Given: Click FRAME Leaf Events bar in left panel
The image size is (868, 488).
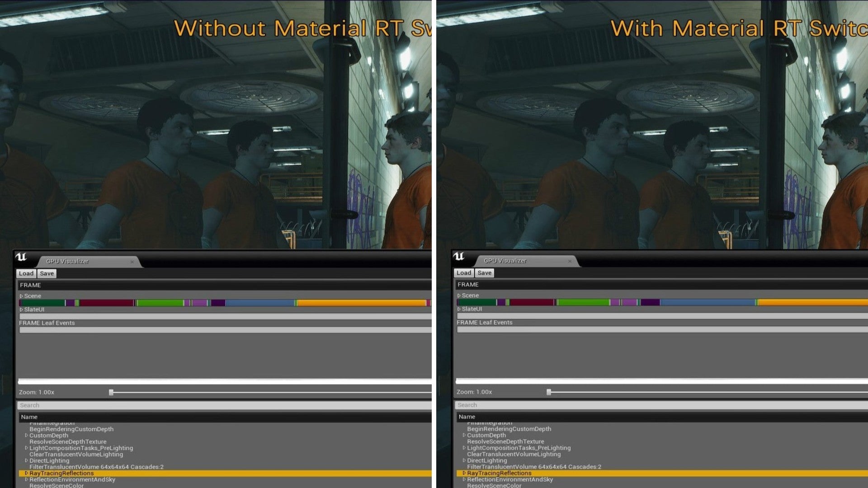Looking at the screenshot, I should pyautogui.click(x=225, y=330).
